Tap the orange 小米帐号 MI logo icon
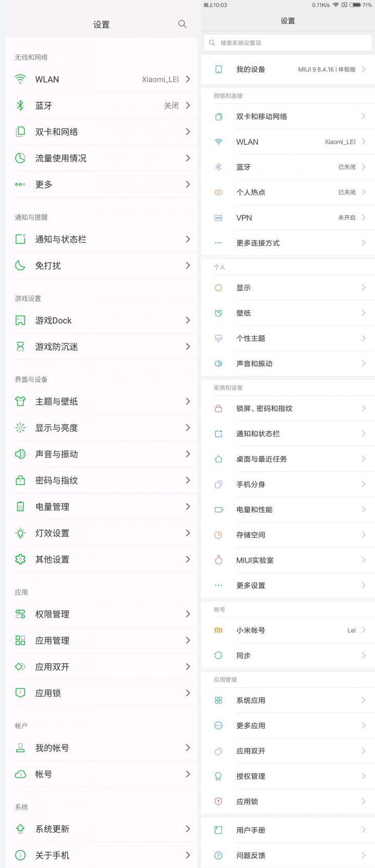The width and height of the screenshot is (375, 868). [219, 630]
